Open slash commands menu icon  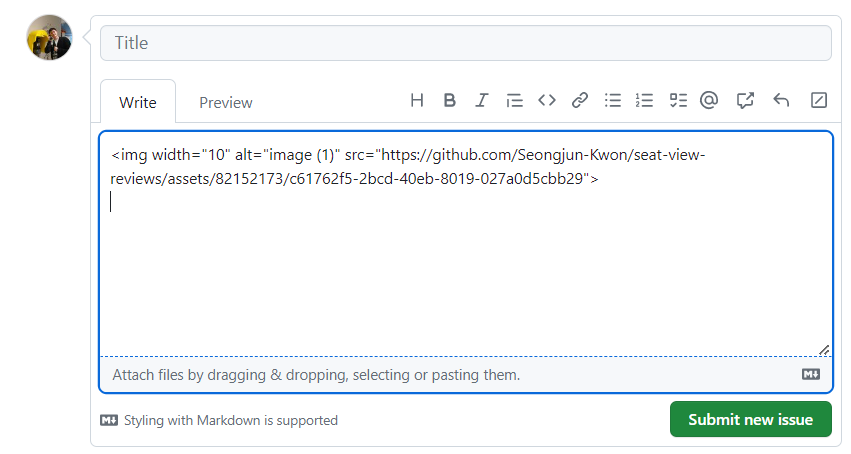coord(818,100)
